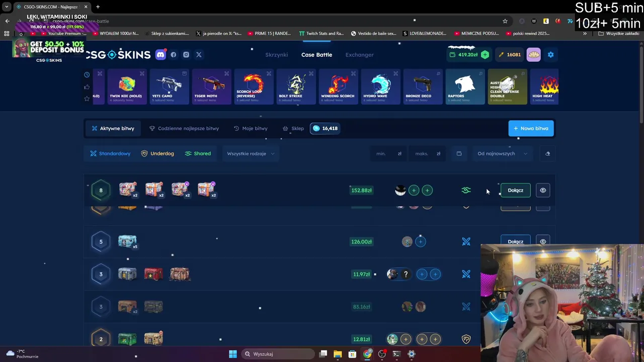Click the case filter icon beside price inputs
Viewport: 644px width, 362px height.
459,153
